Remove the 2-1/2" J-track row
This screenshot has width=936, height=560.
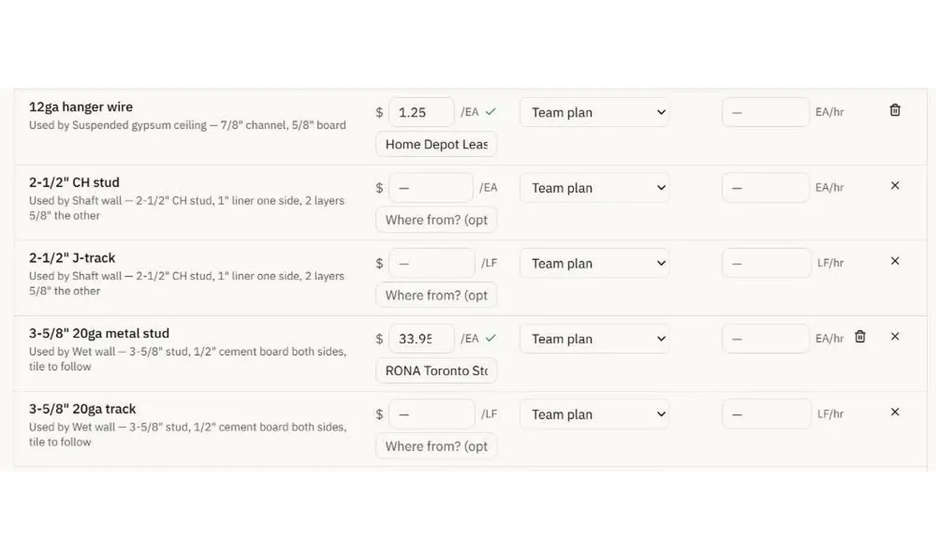pos(895,261)
